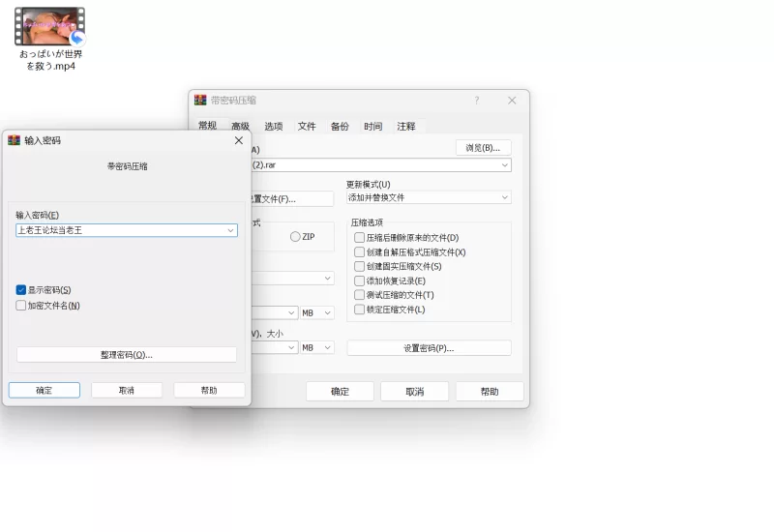Click 确定 in the 输入密码 dialog

(x=45, y=390)
